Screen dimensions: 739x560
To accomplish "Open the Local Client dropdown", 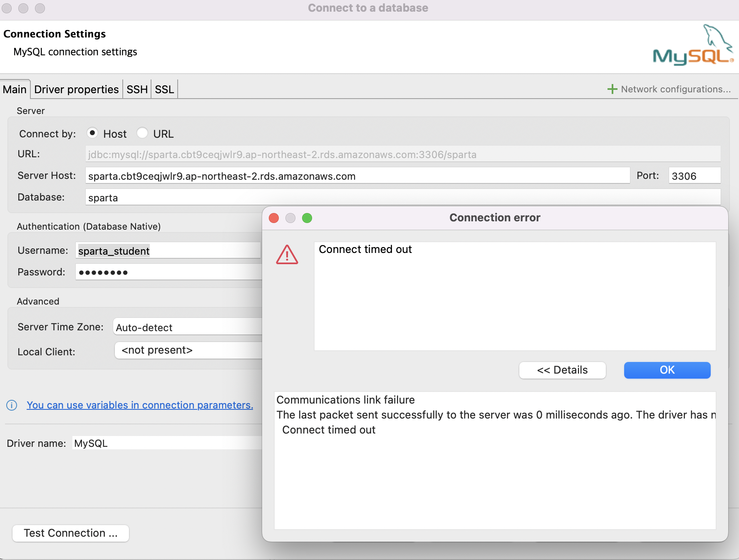I will 189,350.
